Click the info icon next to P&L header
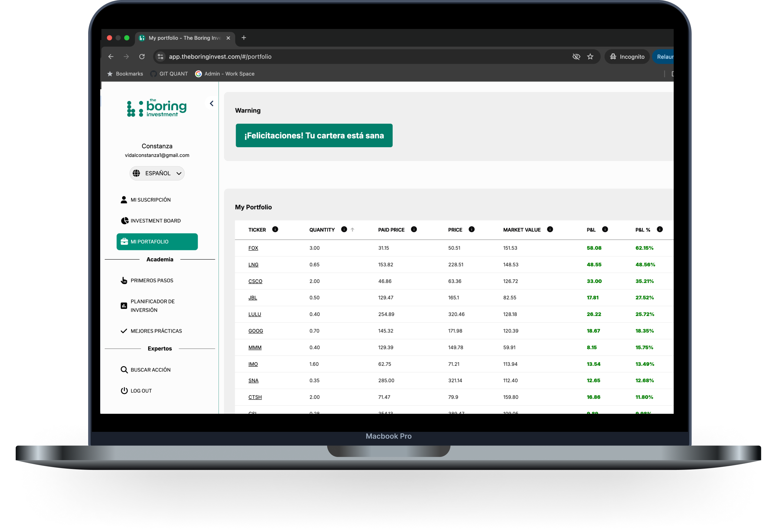The width and height of the screenshot is (776, 532). tap(605, 230)
